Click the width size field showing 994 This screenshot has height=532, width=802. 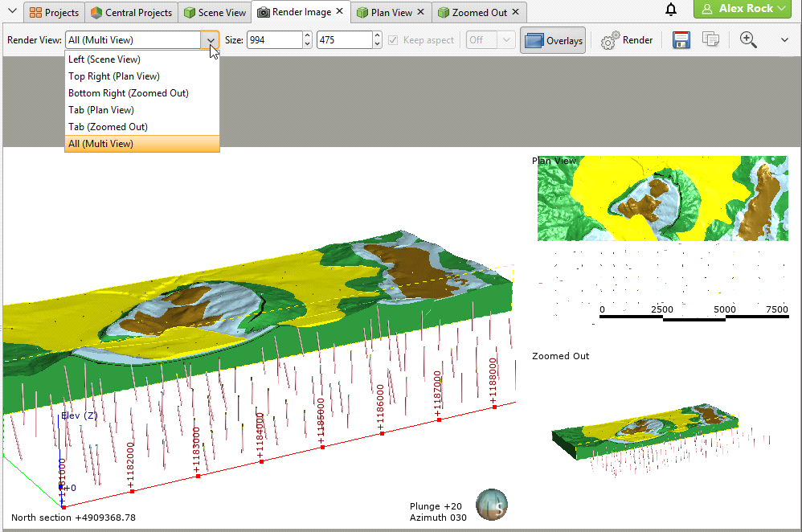(x=273, y=40)
